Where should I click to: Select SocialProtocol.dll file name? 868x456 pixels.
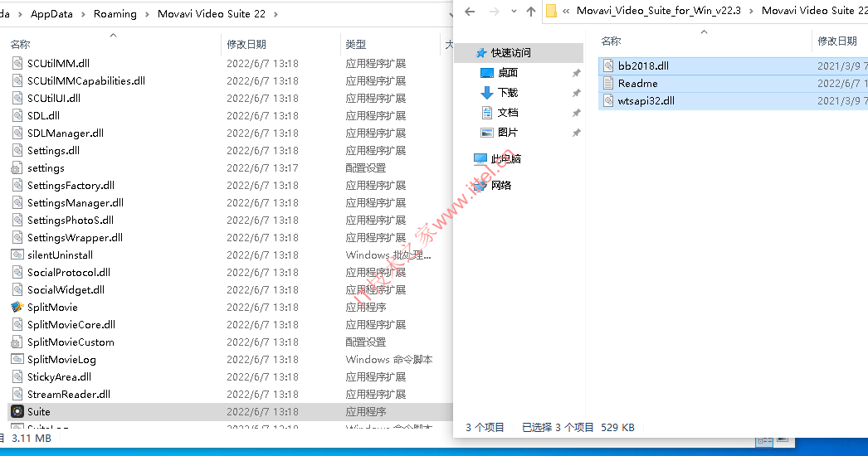point(69,273)
